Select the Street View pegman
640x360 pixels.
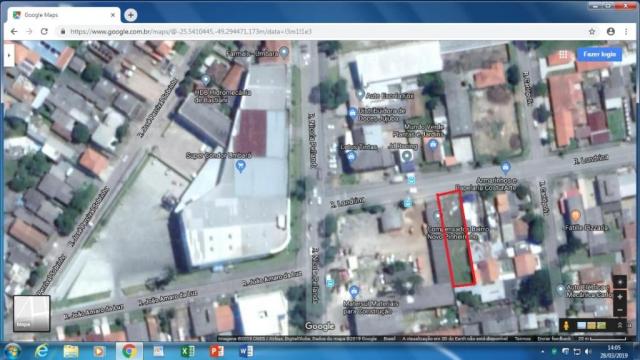[566, 325]
